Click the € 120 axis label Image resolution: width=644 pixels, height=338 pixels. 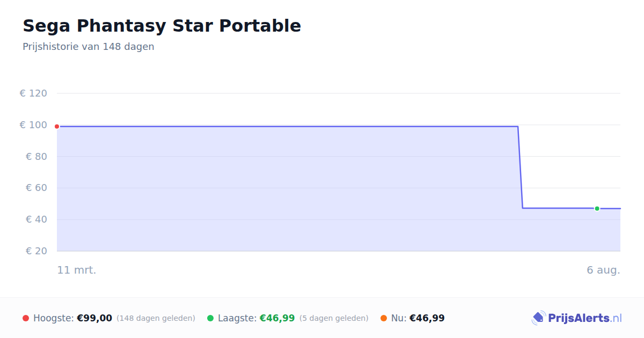(x=33, y=93)
